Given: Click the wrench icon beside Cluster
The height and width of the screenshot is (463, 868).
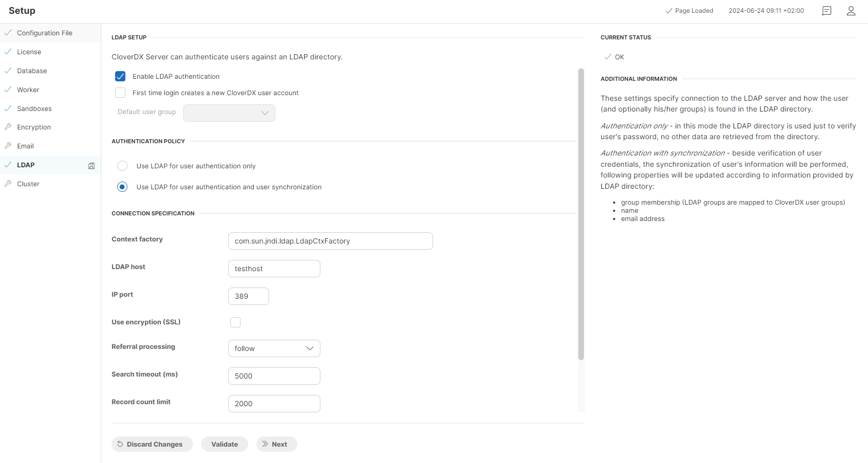Looking at the screenshot, I should pos(8,184).
